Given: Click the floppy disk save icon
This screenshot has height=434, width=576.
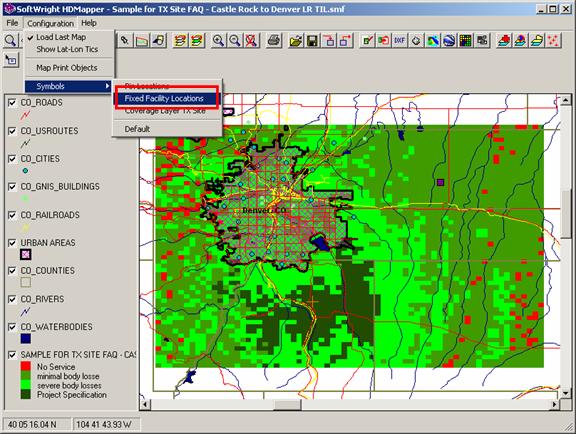Looking at the screenshot, I should tap(312, 40).
